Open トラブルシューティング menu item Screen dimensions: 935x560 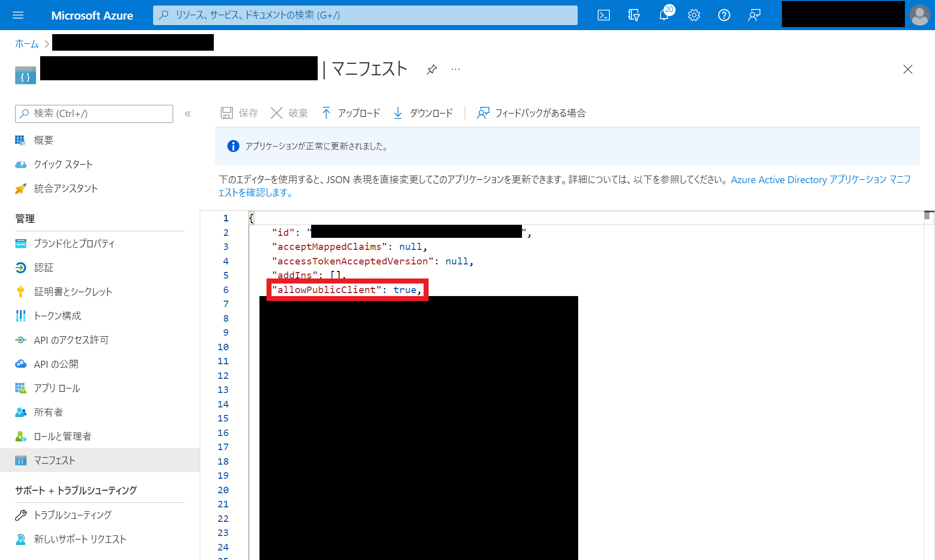[x=73, y=515]
